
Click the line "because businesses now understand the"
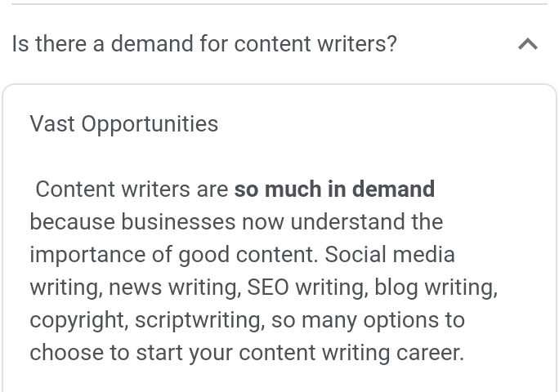pos(236,222)
